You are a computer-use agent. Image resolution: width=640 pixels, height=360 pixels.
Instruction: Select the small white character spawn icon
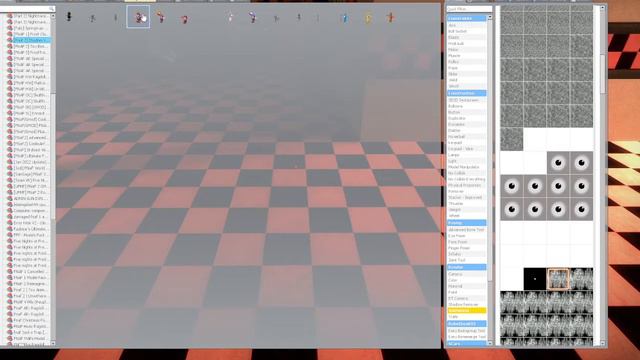click(230, 18)
